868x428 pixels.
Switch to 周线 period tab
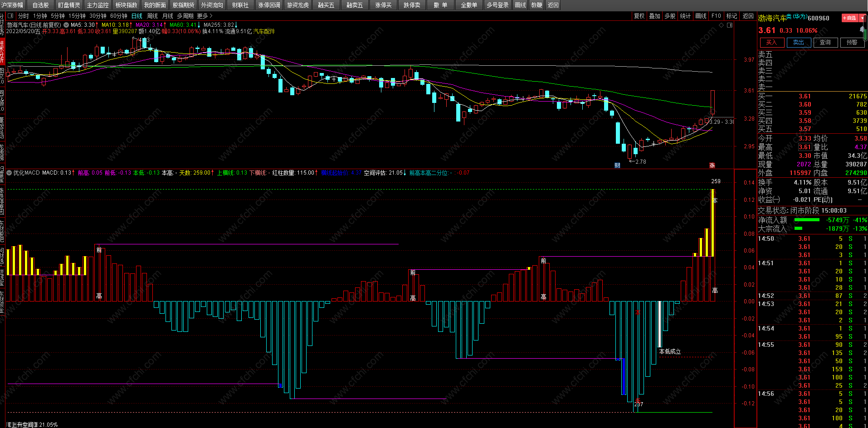(x=152, y=16)
